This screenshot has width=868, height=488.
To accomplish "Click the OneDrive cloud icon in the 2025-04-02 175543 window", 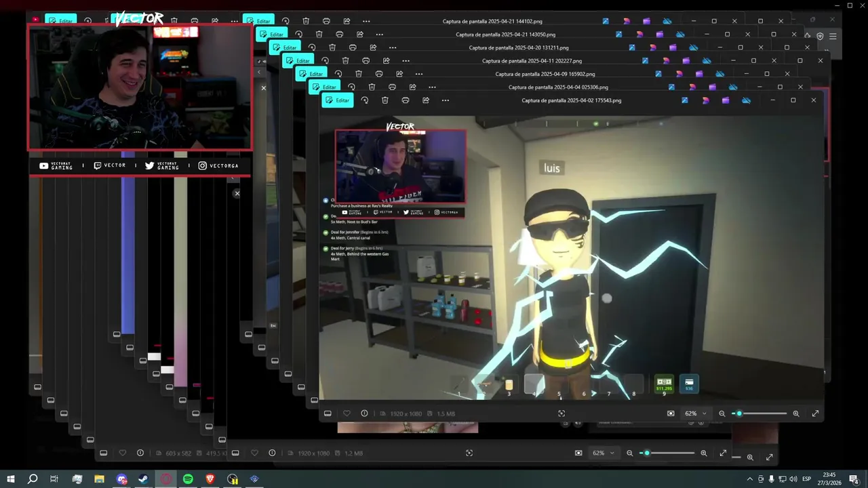I will [x=746, y=100].
